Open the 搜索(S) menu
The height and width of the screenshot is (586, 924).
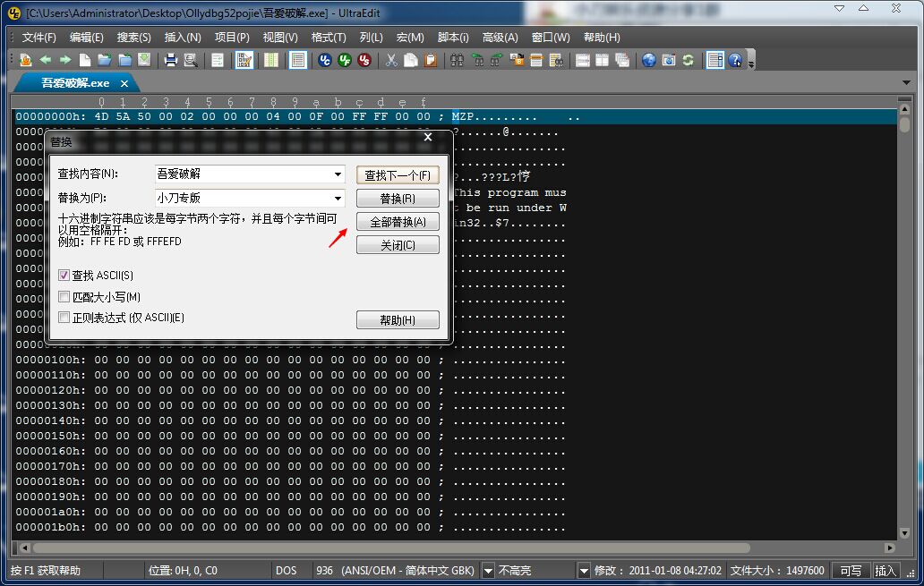tap(133, 38)
